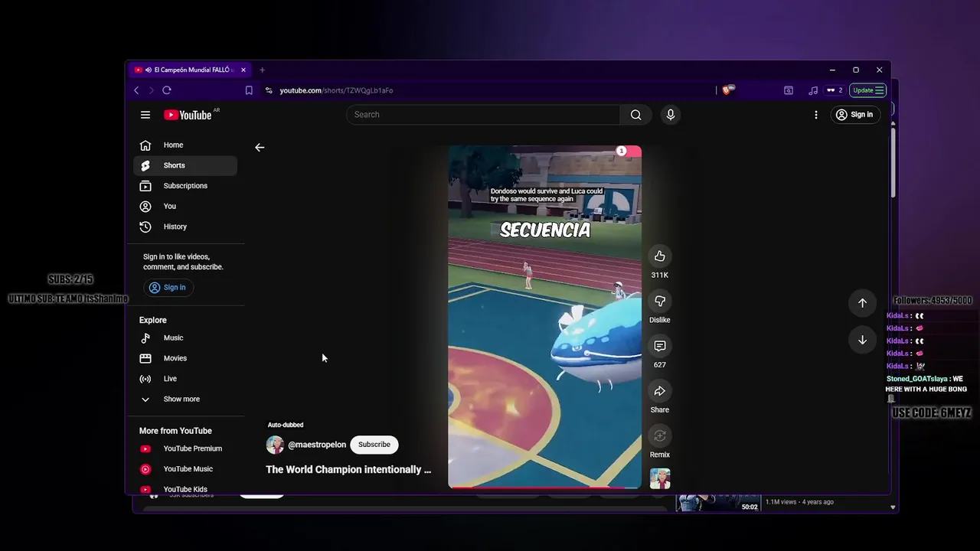The height and width of the screenshot is (551, 980).
Task: Click the maestropelon channel avatar
Action: [x=275, y=445]
